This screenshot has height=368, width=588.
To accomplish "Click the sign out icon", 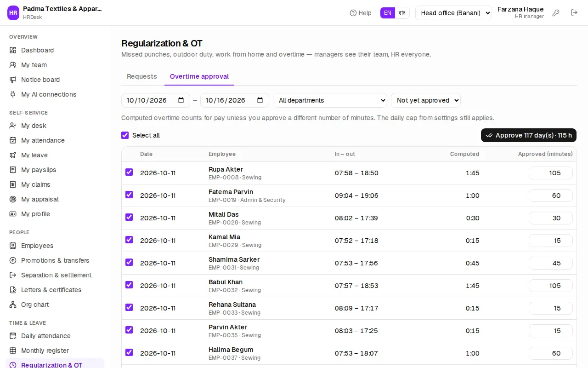I will (x=574, y=13).
